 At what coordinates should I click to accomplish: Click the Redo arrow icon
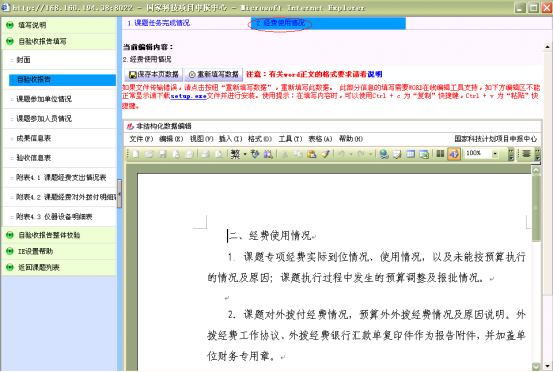coord(361,154)
